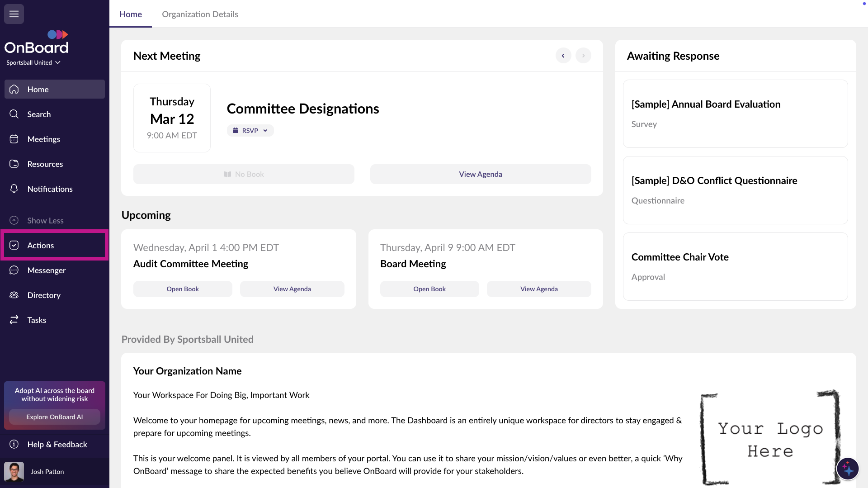
Task: Switch to Organization Details tab
Action: point(200,14)
